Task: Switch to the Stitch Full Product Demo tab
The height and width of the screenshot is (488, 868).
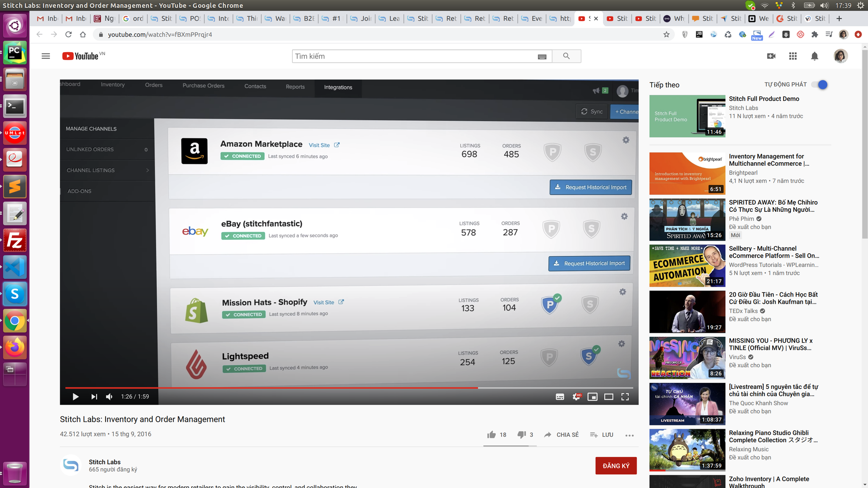Action: [x=617, y=19]
